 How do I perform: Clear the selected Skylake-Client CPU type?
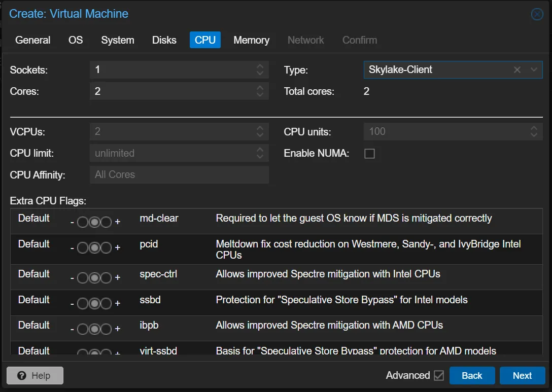(x=516, y=69)
